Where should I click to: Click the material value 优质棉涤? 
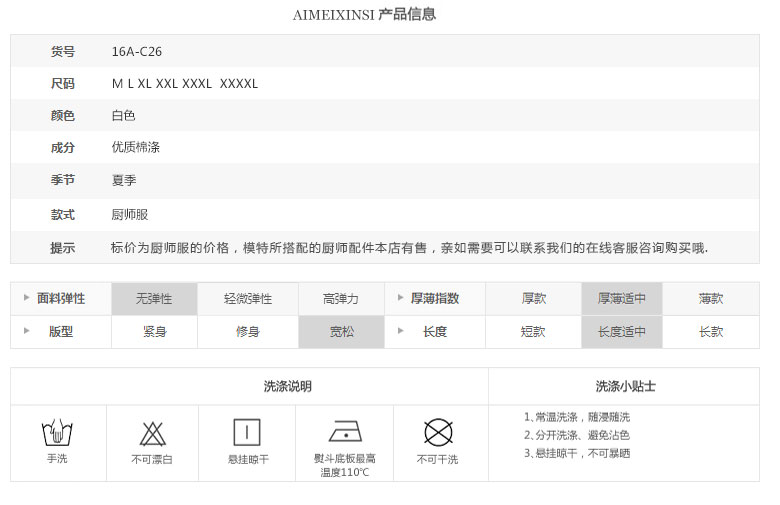tap(136, 147)
